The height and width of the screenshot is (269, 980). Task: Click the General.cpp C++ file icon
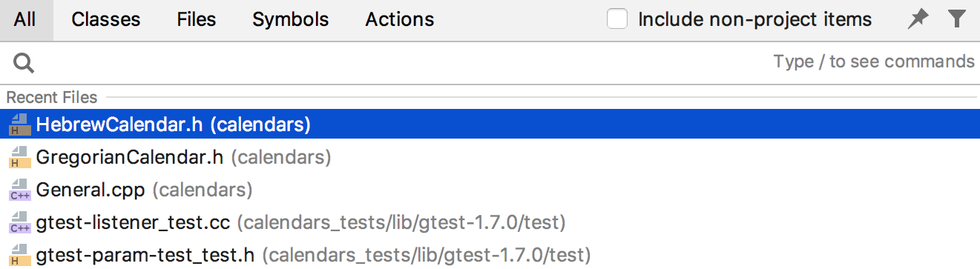[x=19, y=190]
